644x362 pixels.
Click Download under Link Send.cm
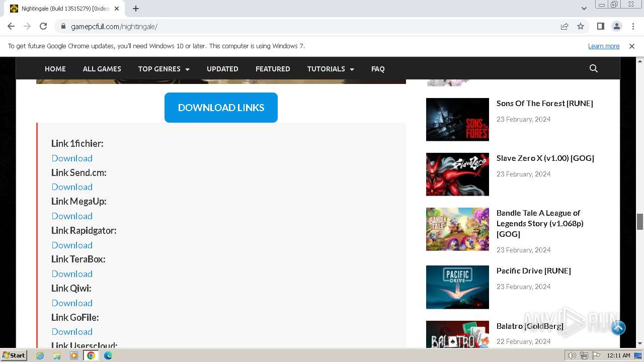72,187
